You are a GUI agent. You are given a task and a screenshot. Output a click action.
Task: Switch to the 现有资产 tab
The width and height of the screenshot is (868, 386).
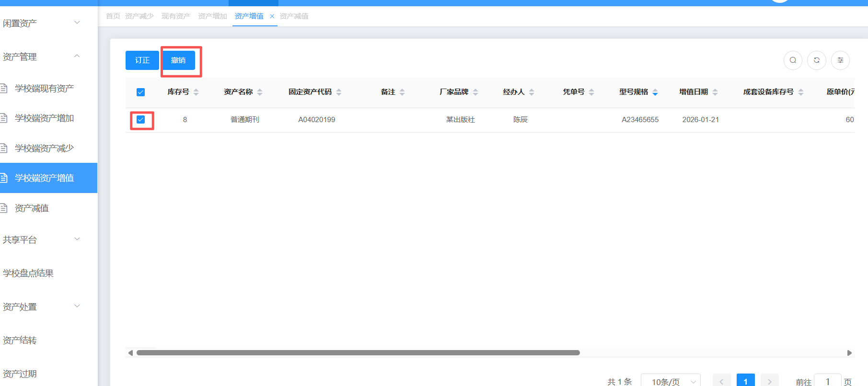(176, 16)
